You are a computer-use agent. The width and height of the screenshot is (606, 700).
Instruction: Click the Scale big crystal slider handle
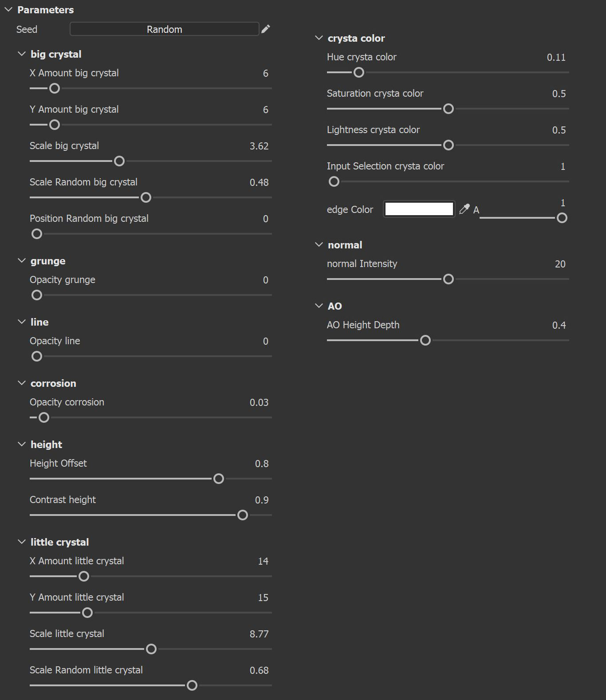click(119, 161)
